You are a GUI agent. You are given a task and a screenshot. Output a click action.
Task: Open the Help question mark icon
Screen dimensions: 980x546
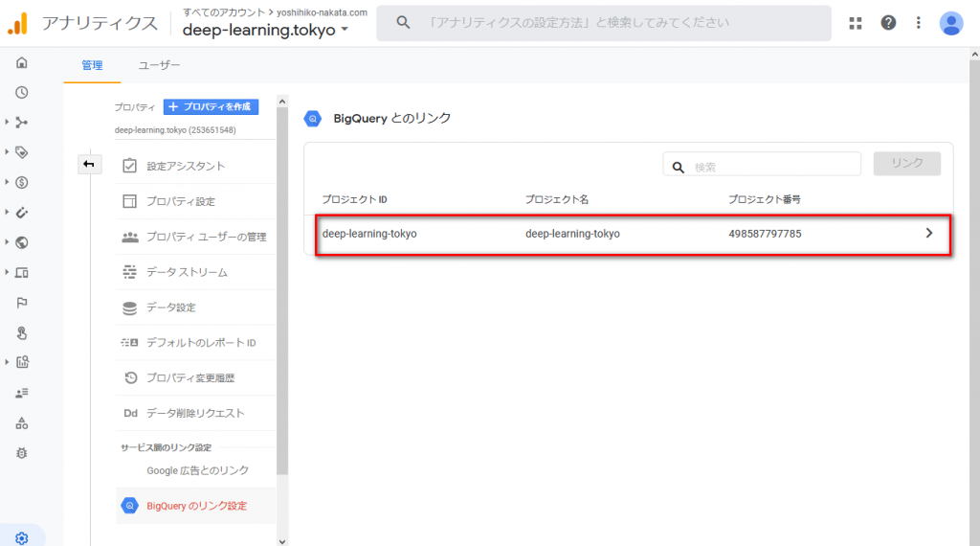click(x=888, y=23)
